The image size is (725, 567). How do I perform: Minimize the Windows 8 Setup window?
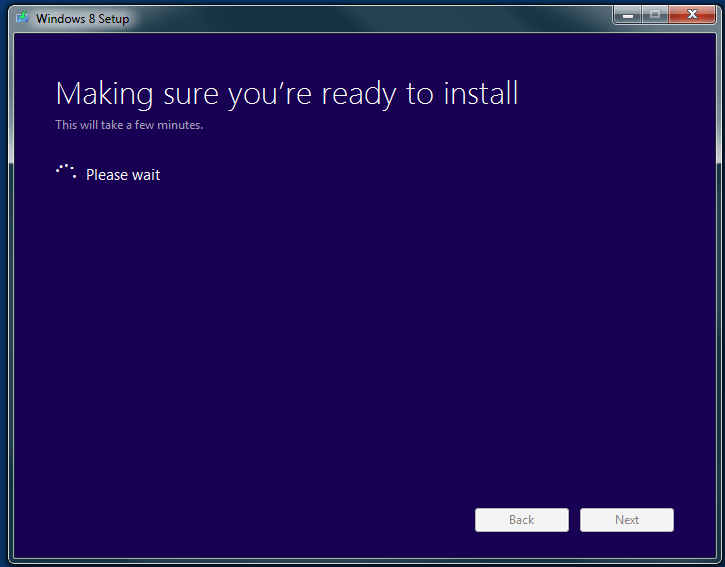(x=627, y=14)
